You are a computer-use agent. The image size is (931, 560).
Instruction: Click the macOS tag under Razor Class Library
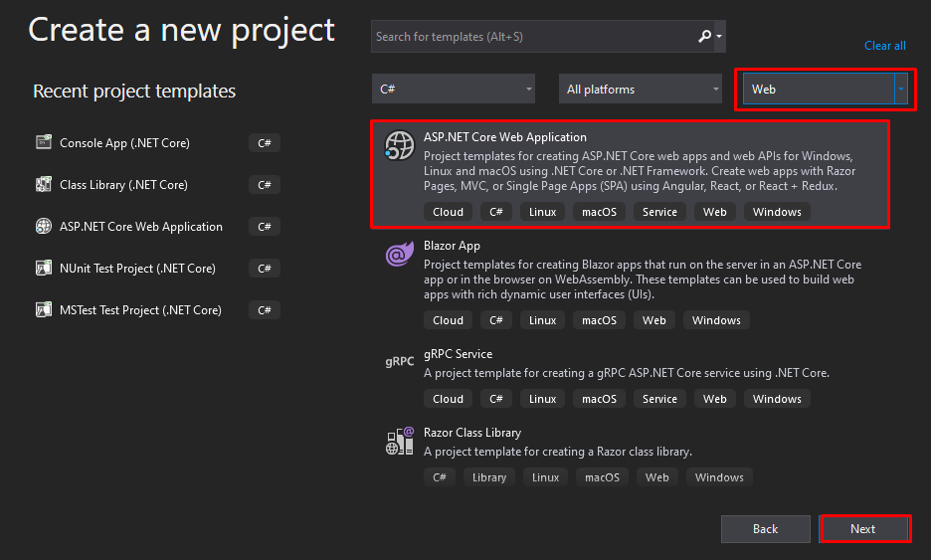point(602,477)
